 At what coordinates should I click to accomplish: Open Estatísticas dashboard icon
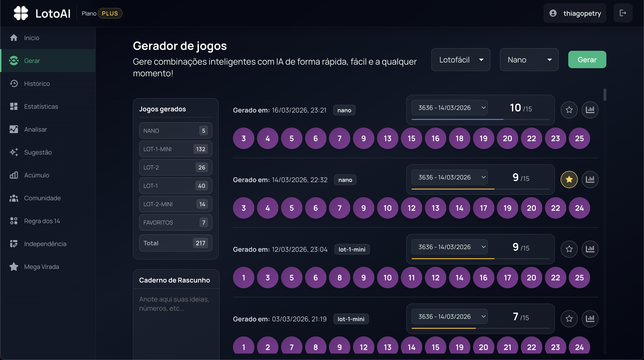pyautogui.click(x=14, y=106)
